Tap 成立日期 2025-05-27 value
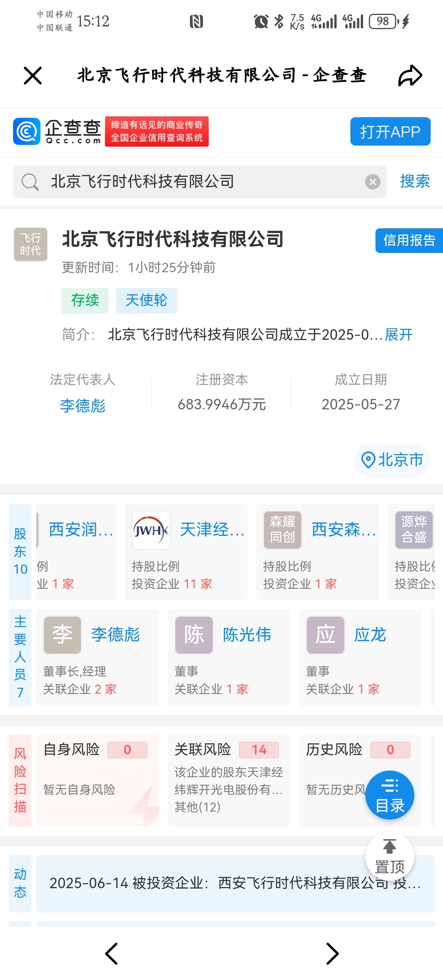The height and width of the screenshot is (980, 443). point(361,404)
